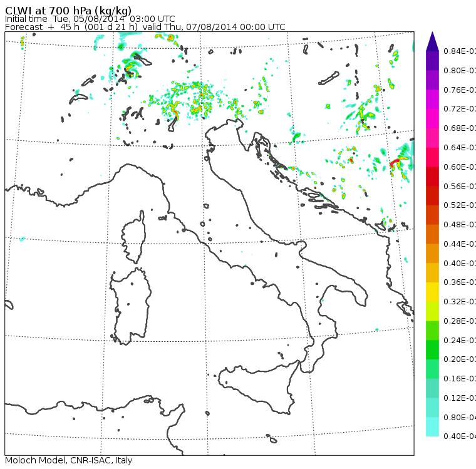Click the dark purple arrow tip of colorbar
Screen dimensions: 476x469
[432, 42]
